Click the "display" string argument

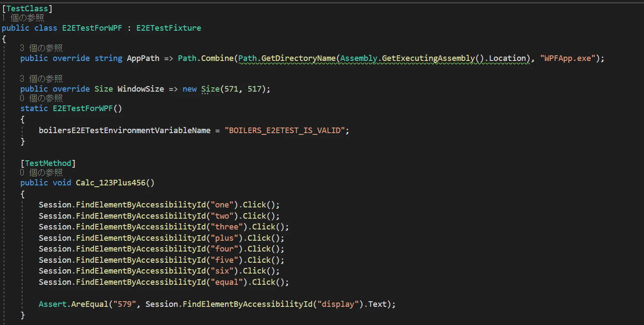coord(339,304)
